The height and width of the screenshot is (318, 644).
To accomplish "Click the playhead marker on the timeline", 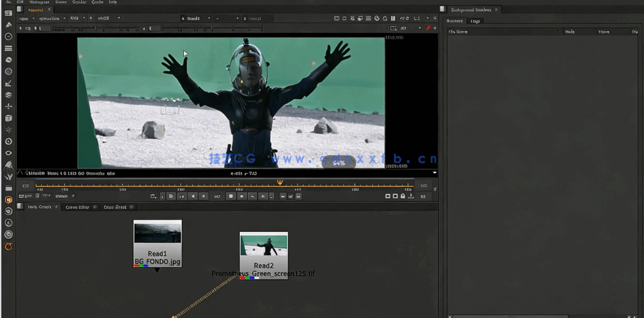I will coord(280,183).
